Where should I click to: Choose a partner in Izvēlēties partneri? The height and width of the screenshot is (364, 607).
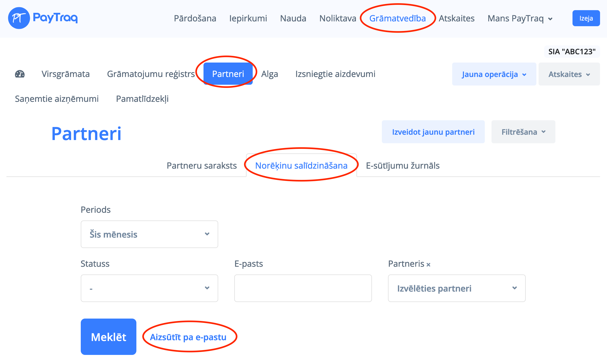[x=456, y=288]
